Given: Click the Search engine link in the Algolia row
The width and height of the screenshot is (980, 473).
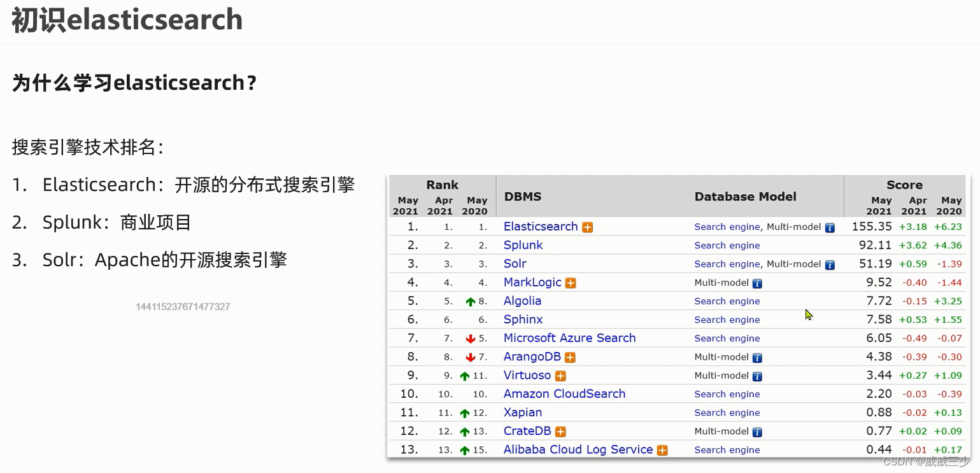Looking at the screenshot, I should (x=727, y=301).
